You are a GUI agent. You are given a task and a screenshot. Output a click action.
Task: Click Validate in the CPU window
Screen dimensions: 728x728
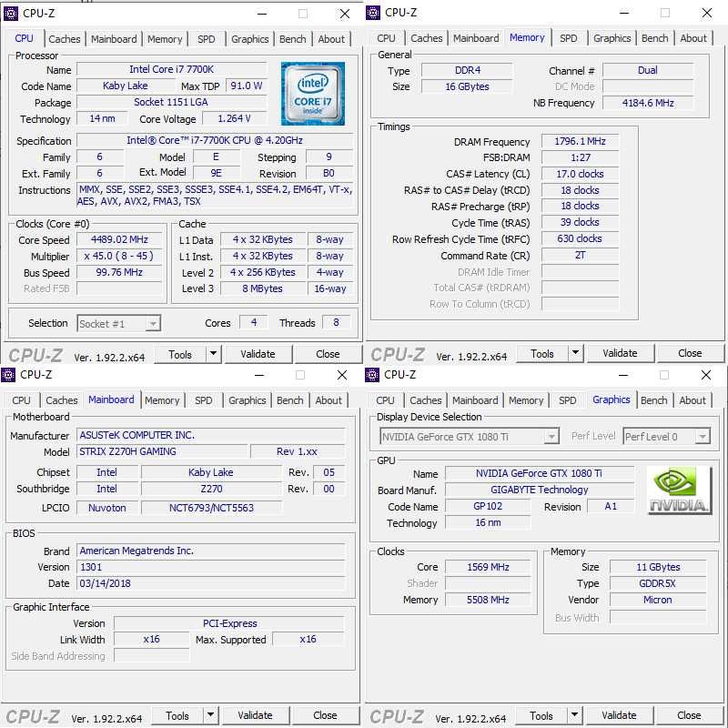tap(258, 354)
